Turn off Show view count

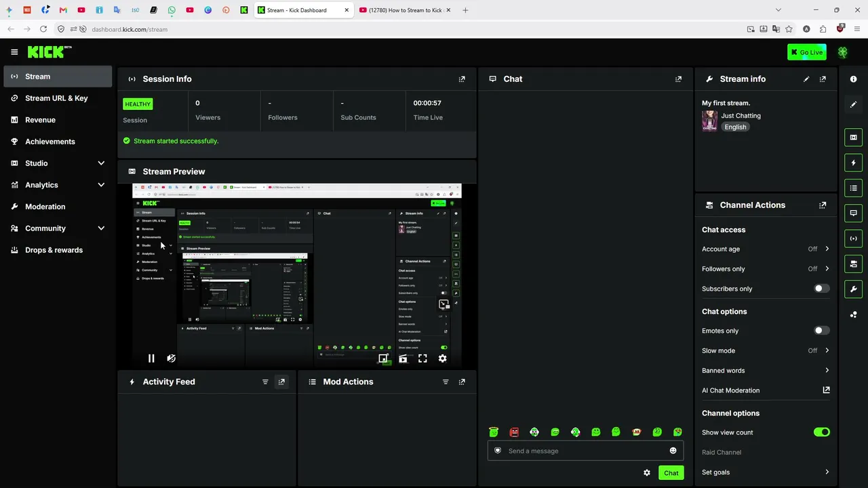pos(821,432)
